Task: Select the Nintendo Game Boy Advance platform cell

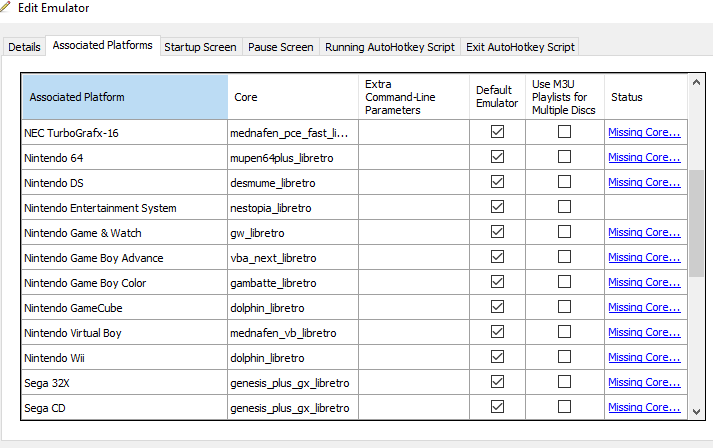Action: click(125, 257)
